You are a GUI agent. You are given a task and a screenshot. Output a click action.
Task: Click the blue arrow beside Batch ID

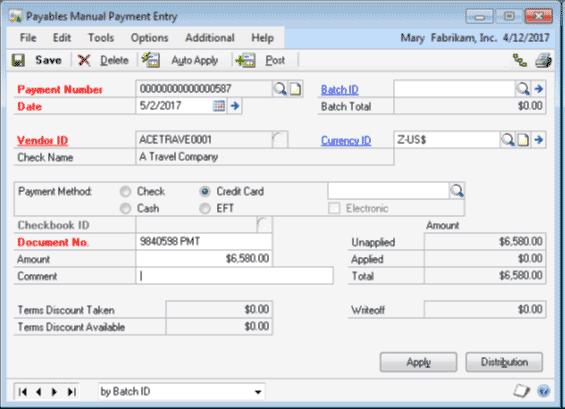point(539,89)
